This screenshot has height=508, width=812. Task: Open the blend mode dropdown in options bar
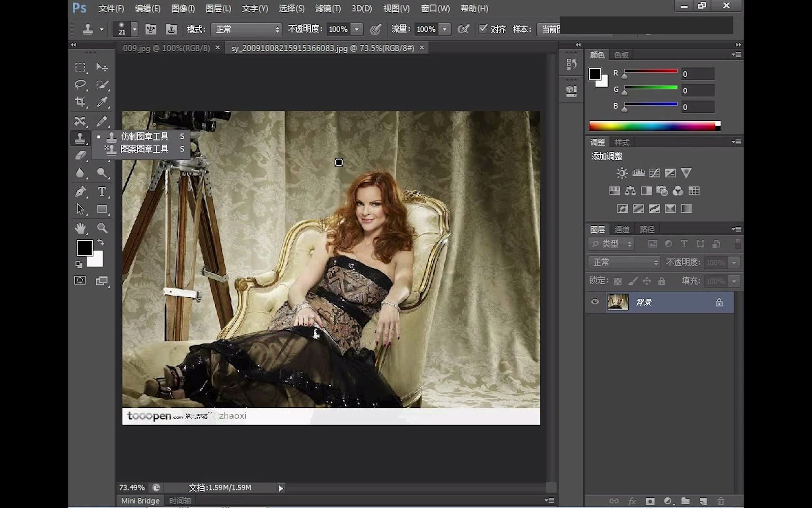pos(246,29)
